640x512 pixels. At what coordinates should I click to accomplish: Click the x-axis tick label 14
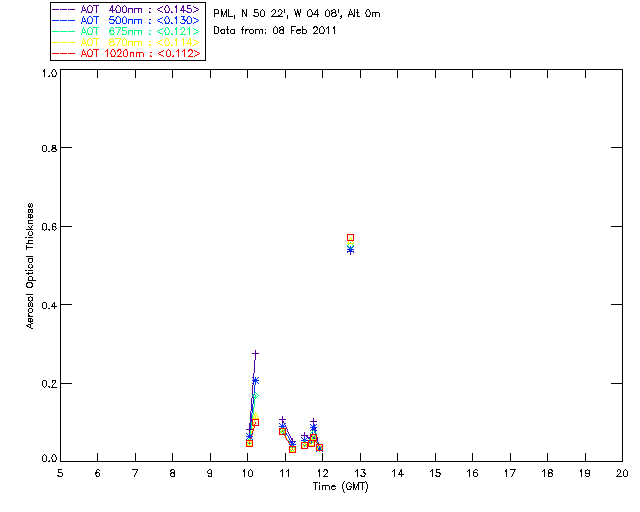point(398,473)
